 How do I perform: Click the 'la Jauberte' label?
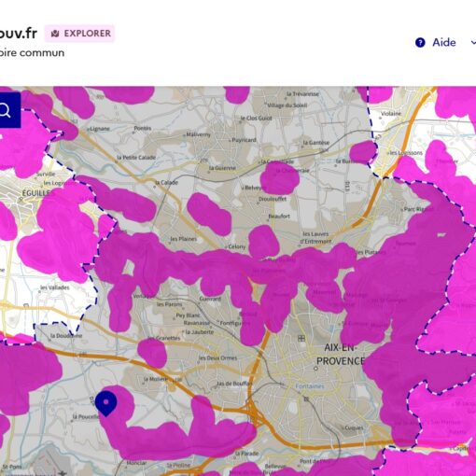tap(200, 332)
